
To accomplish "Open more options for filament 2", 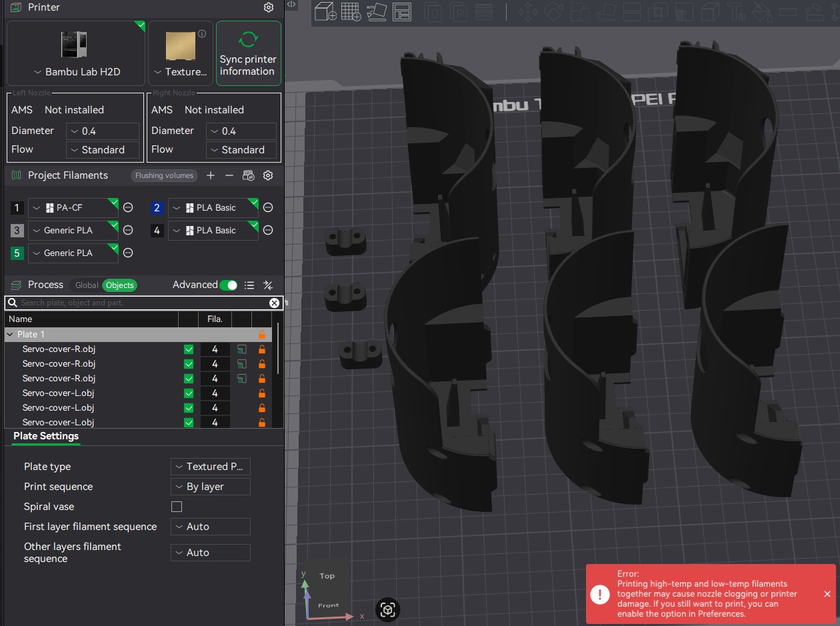I will [268, 208].
